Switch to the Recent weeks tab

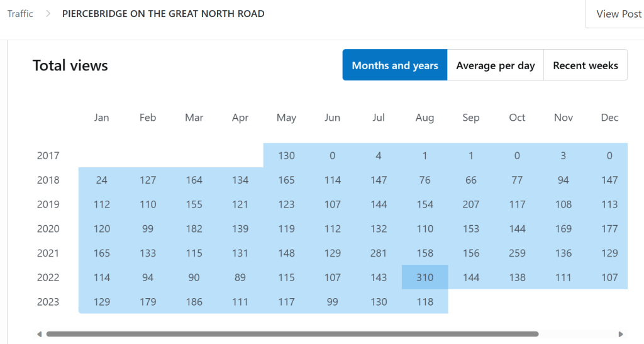(x=586, y=65)
